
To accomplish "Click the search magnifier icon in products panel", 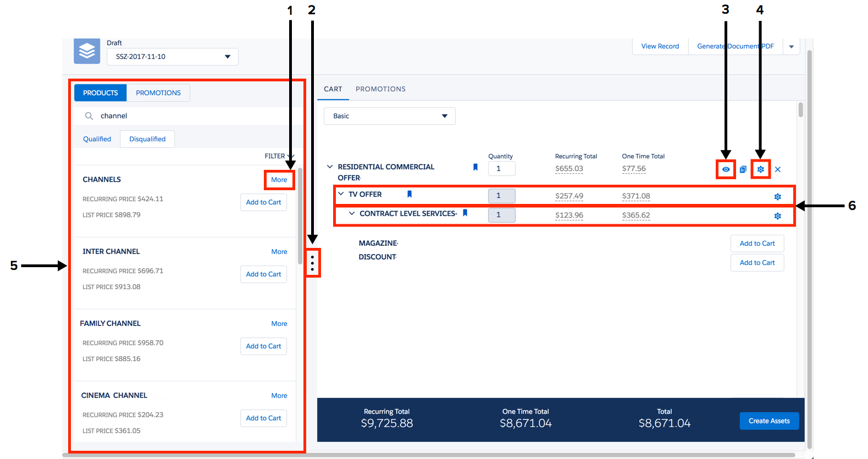I will pos(89,116).
